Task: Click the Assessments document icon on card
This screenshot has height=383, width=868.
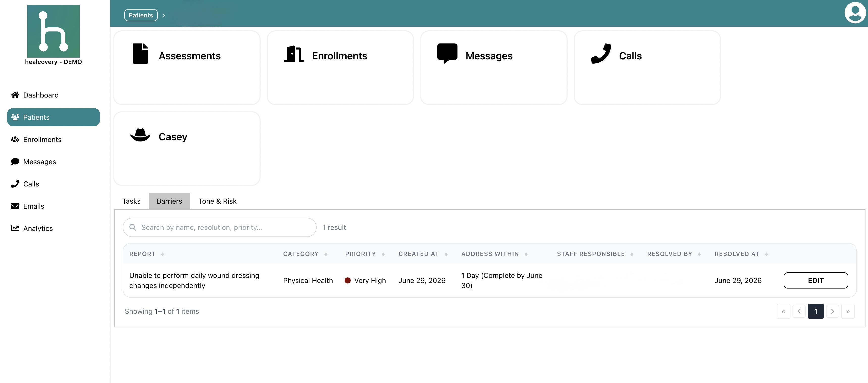Action: coord(140,54)
